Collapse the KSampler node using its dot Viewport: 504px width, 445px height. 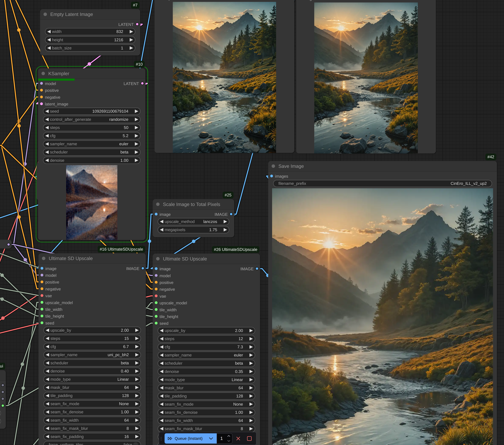[43, 73]
